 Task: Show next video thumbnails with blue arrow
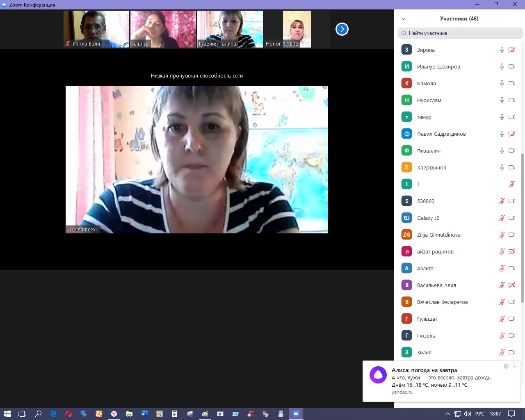pyautogui.click(x=342, y=29)
